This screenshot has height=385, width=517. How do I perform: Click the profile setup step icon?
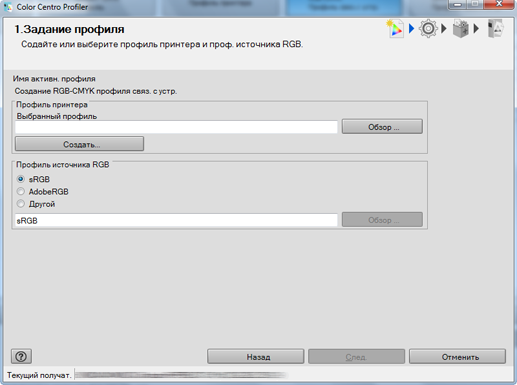tap(395, 29)
